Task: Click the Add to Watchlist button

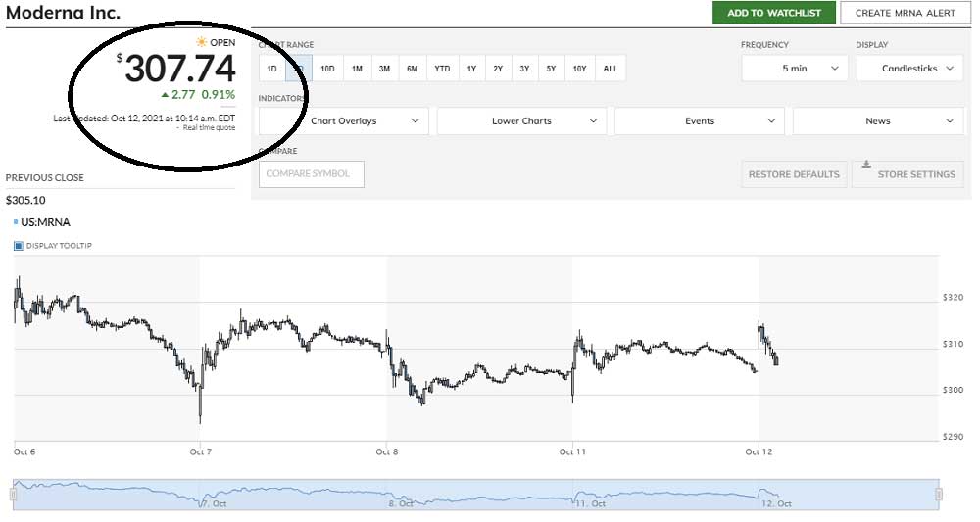Action: coord(774,13)
